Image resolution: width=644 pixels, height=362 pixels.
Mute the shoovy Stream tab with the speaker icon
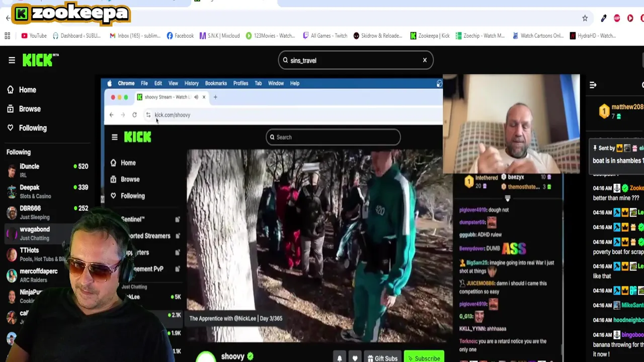[x=196, y=97]
